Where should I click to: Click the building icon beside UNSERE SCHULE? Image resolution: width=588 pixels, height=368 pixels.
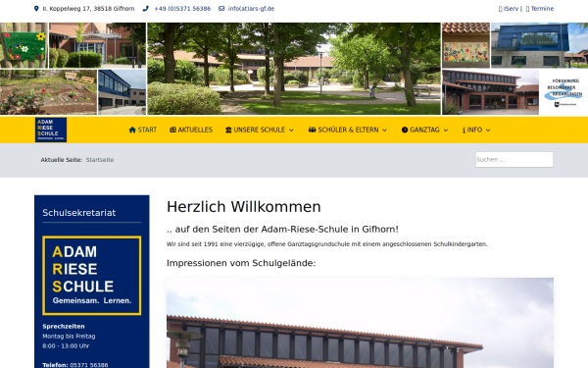point(228,130)
